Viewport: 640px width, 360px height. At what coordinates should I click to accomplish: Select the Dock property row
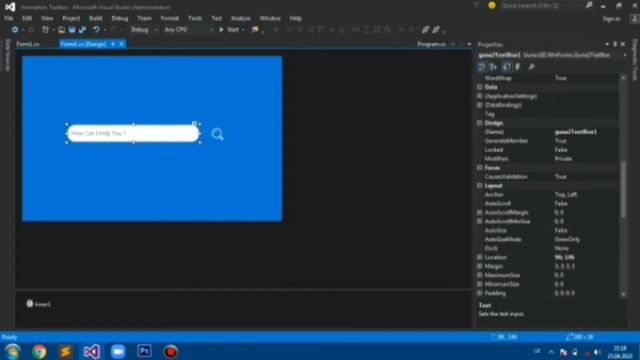[x=548, y=248]
